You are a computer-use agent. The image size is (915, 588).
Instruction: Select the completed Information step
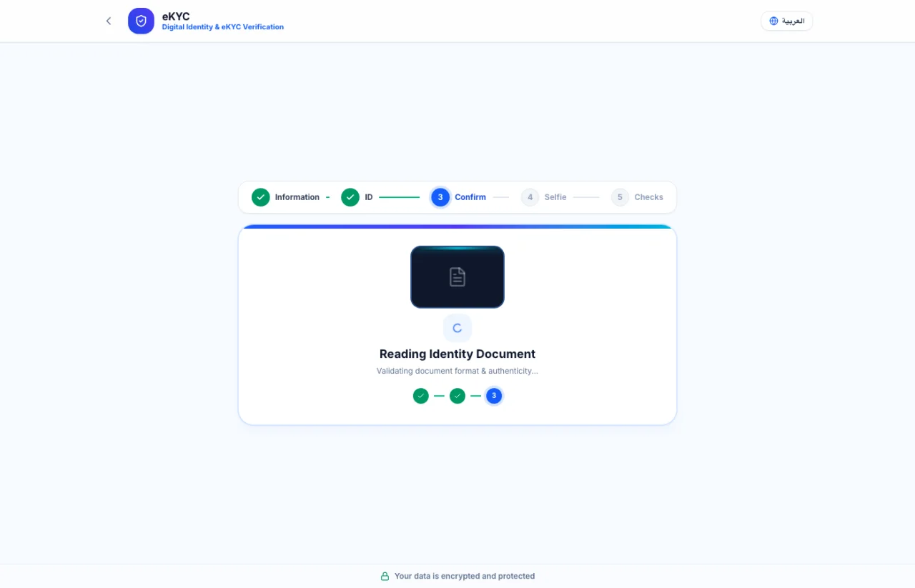(286, 197)
